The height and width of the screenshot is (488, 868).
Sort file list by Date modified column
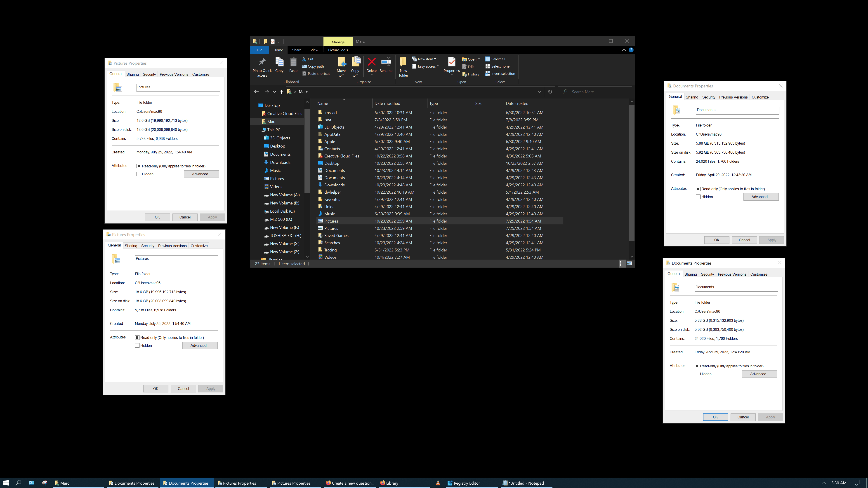point(400,103)
